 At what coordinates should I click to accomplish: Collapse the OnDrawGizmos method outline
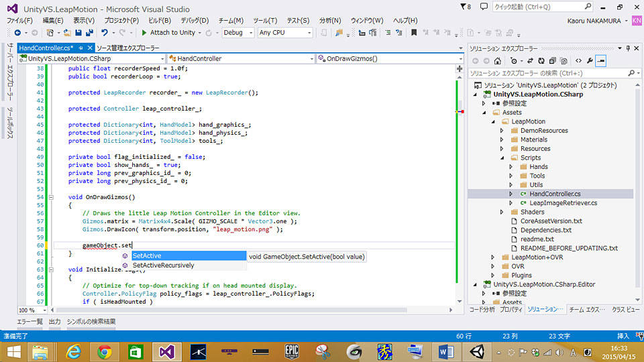51,197
